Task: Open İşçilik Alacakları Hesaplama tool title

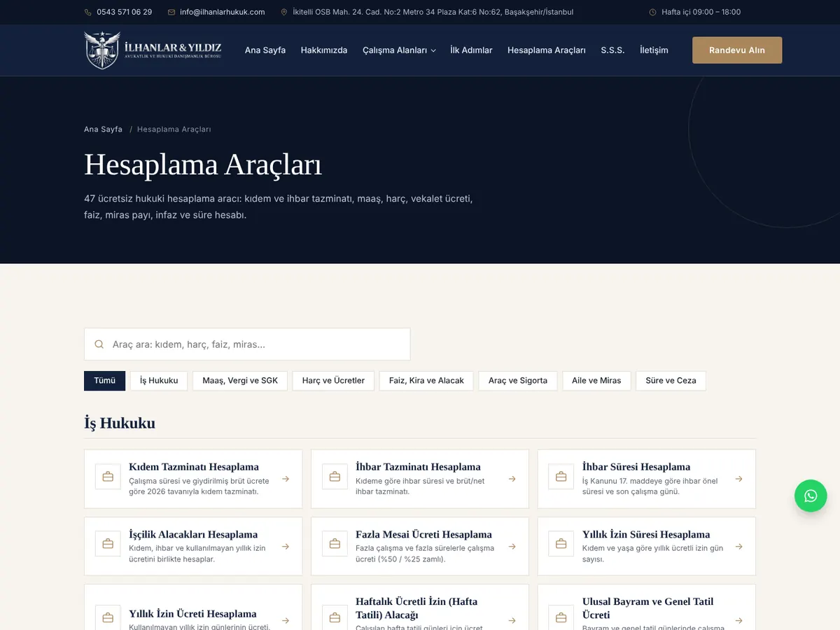Action: click(193, 535)
